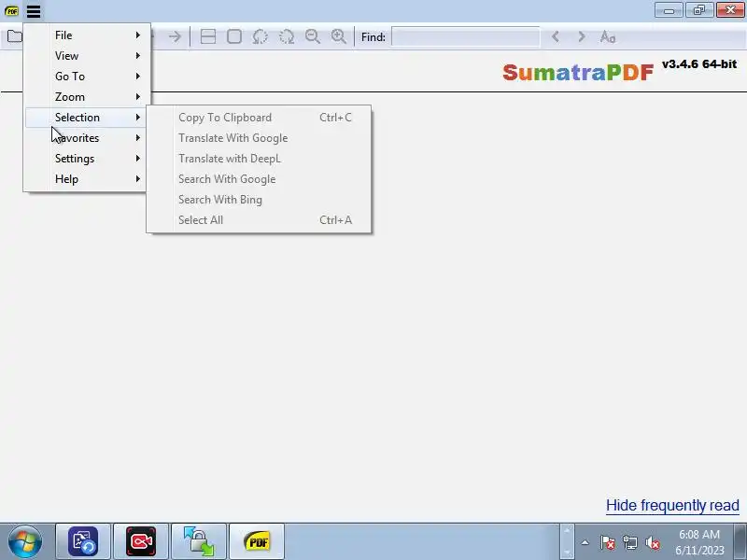The width and height of the screenshot is (747, 560).
Task: Show hidden tray icons arrow
Action: (585, 542)
